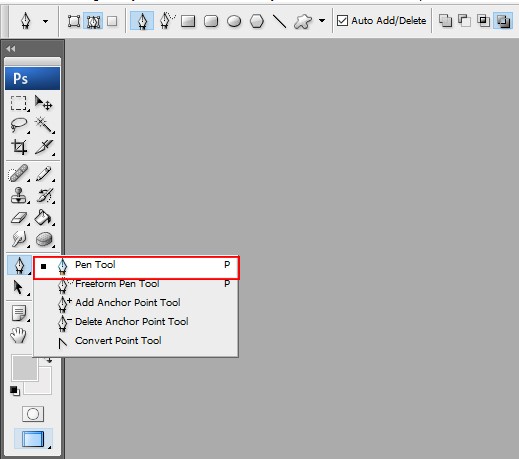Select the Move tool
The image size is (519, 459).
[44, 103]
